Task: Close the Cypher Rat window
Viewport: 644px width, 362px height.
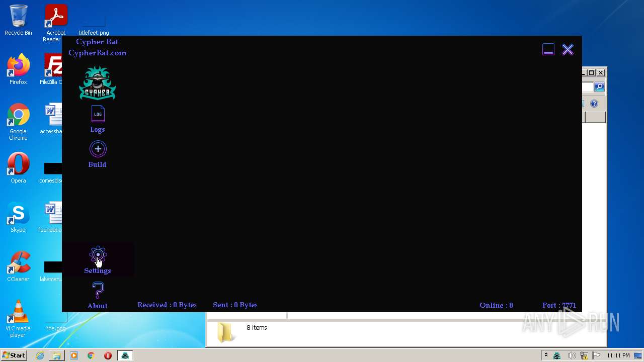Action: [x=568, y=49]
